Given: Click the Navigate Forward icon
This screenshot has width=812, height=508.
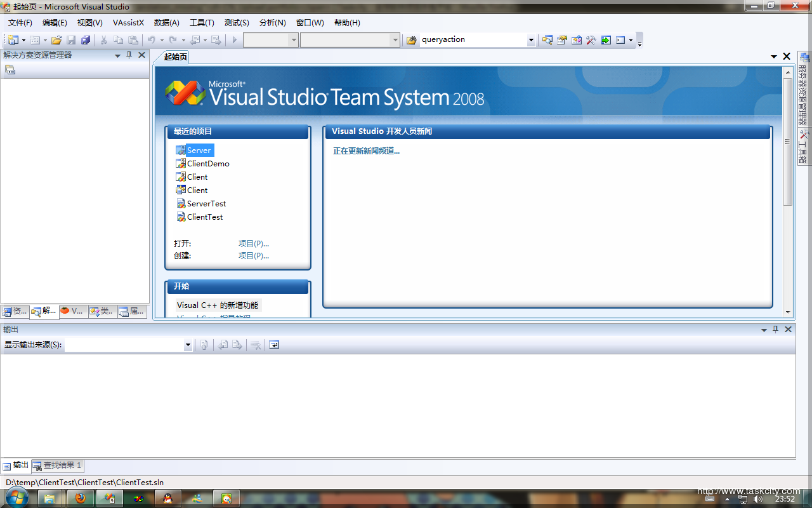Looking at the screenshot, I should pos(216,40).
